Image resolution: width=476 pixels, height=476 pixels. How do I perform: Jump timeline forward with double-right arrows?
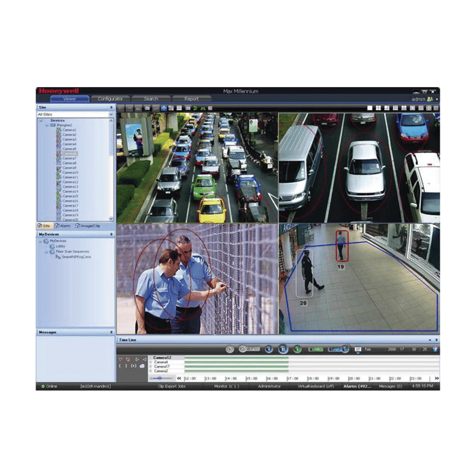437,378
